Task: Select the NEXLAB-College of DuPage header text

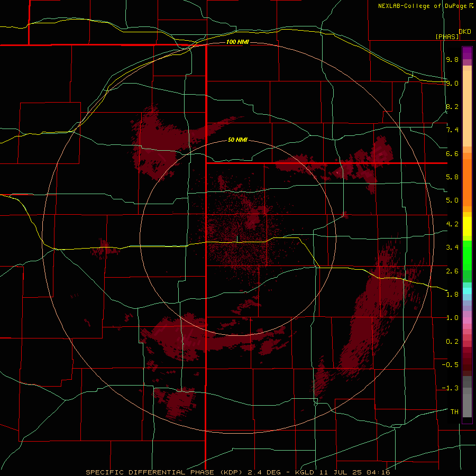Action: 424,6
